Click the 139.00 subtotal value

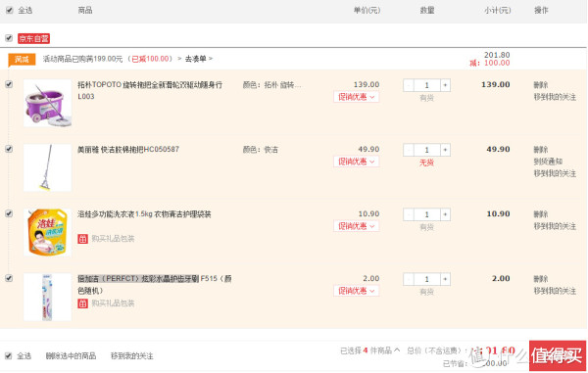point(495,84)
